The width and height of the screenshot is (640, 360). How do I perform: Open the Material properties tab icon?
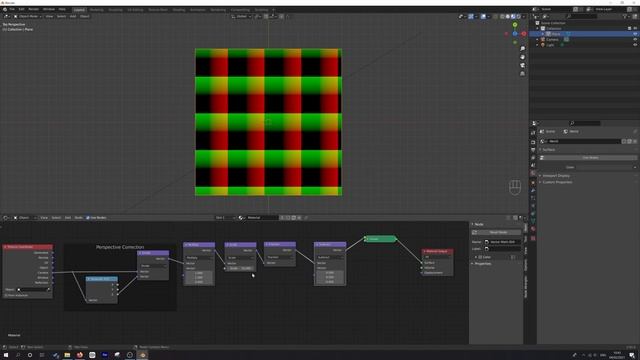coord(533,229)
